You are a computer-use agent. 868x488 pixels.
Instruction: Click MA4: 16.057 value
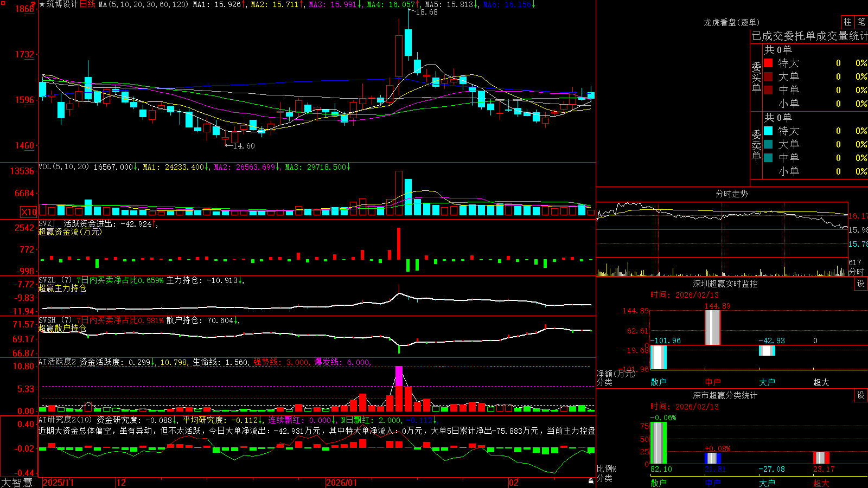[391, 4]
